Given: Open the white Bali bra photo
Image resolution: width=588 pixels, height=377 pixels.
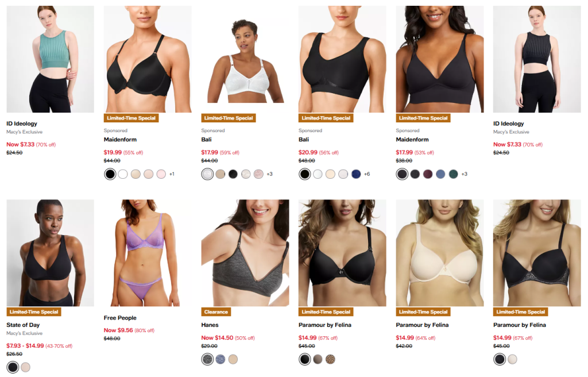Looking at the screenshot, I should [245, 59].
